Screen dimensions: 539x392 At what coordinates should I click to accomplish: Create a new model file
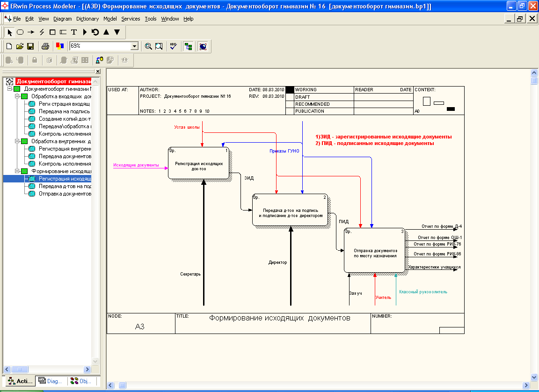(x=9, y=46)
